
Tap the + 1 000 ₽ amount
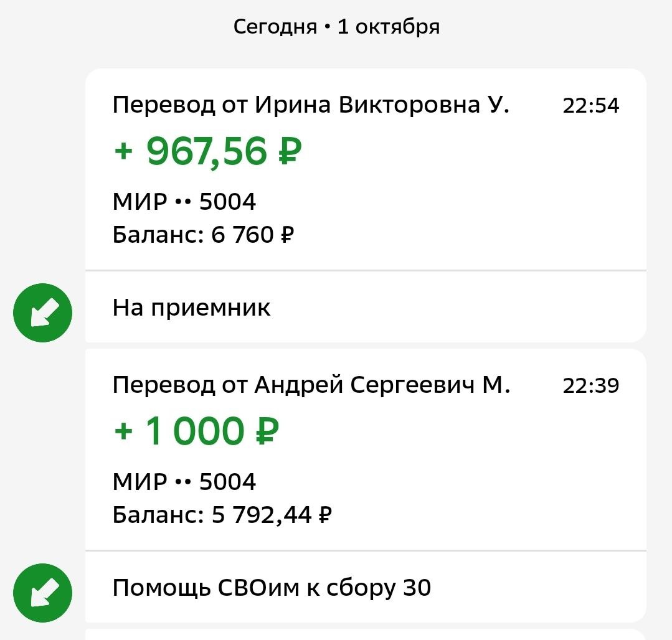click(196, 431)
